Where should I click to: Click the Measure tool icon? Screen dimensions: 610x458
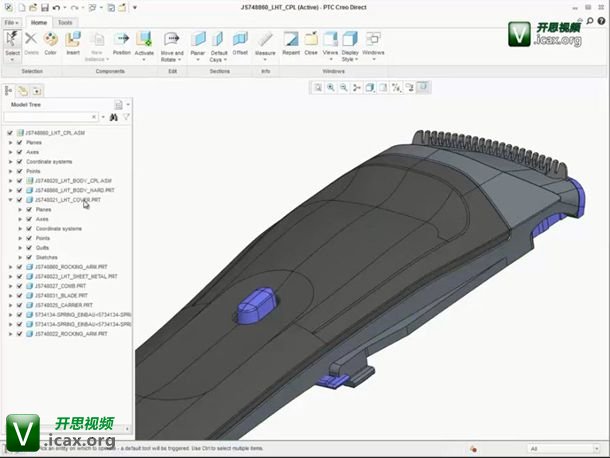point(265,42)
